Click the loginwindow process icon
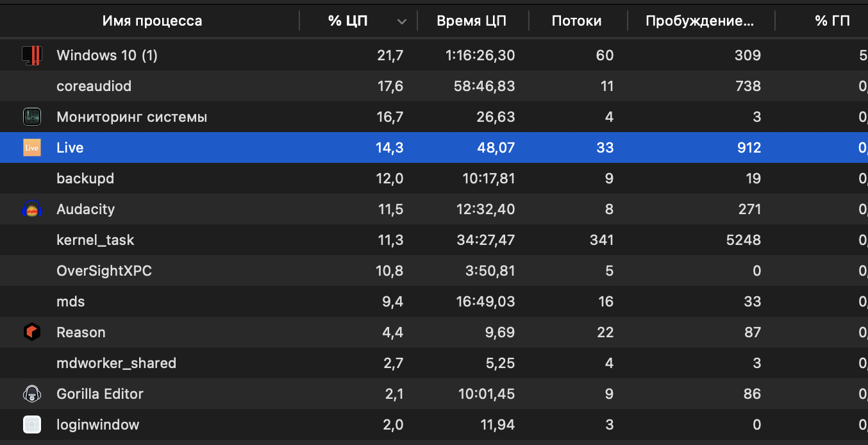Viewport: 868px width, 445px height. click(32, 424)
